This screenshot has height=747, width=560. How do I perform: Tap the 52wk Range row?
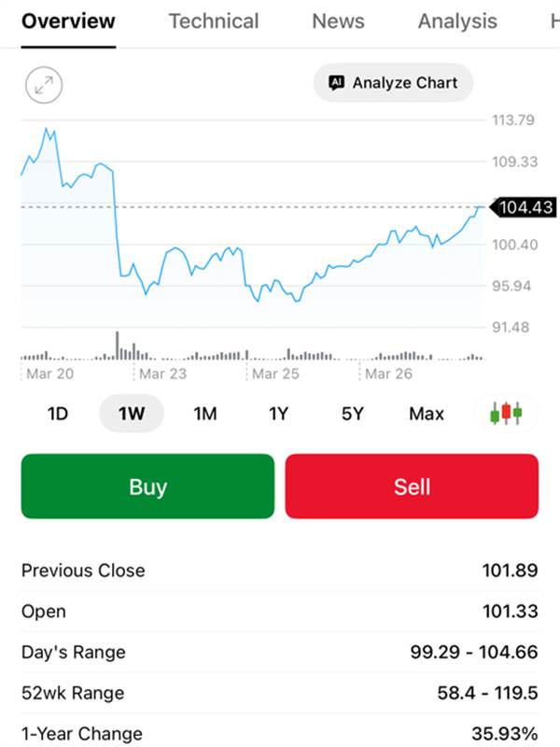[x=280, y=693]
